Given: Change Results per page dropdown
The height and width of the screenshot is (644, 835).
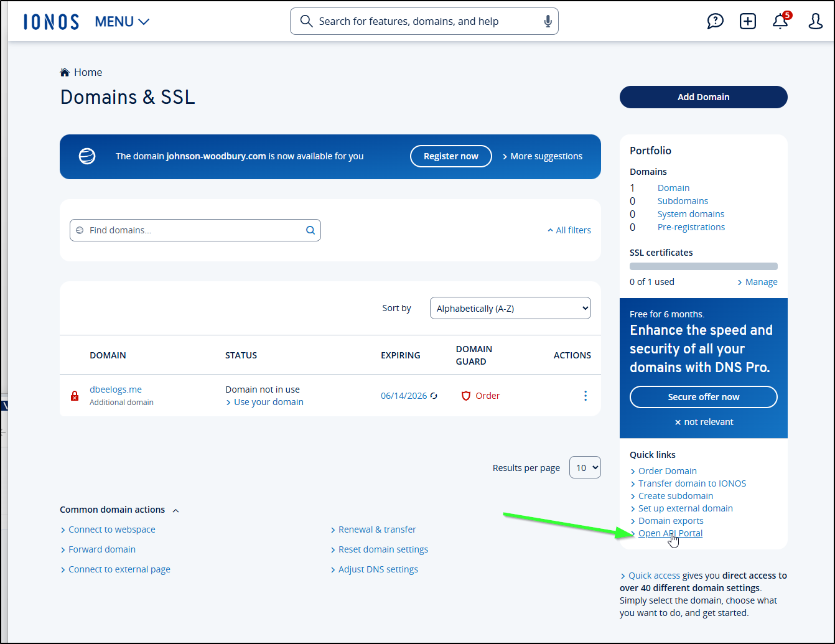Looking at the screenshot, I should (x=585, y=467).
